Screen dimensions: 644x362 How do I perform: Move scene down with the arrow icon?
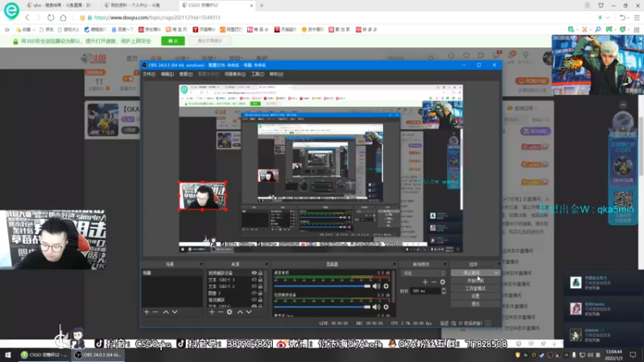175,312
